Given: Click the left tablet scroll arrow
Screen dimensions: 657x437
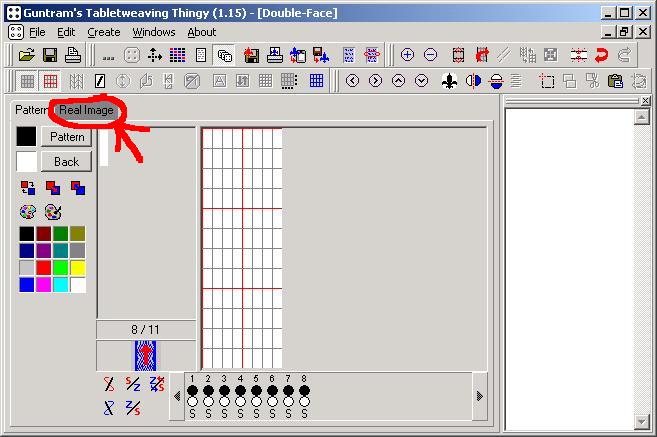Looking at the screenshot, I should pos(177,396).
